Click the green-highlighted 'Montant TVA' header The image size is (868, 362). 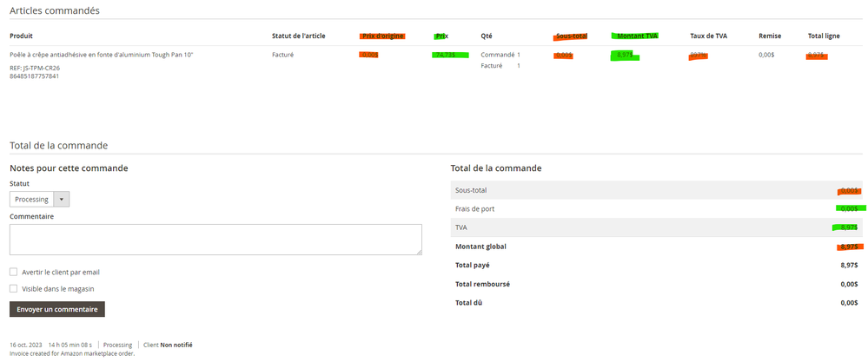636,36
